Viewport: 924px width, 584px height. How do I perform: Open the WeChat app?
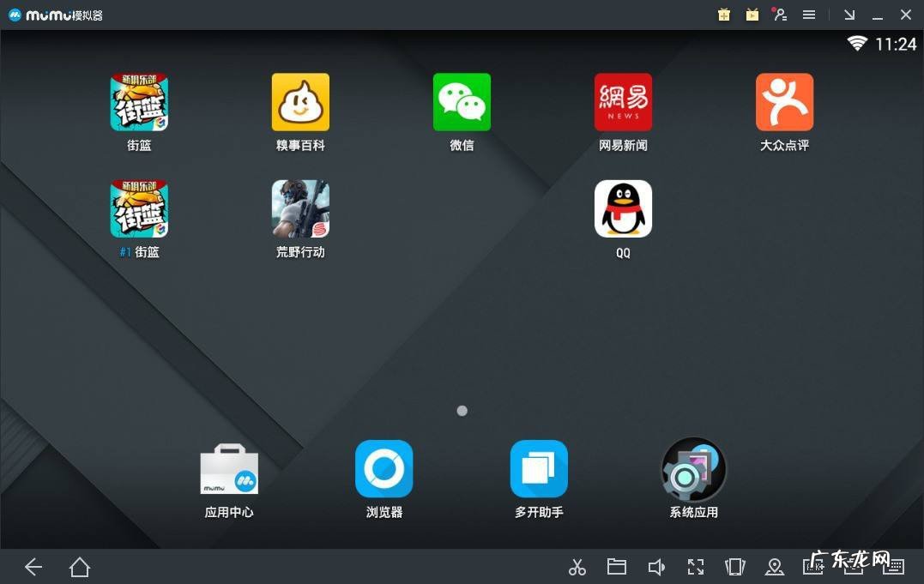pos(462,102)
